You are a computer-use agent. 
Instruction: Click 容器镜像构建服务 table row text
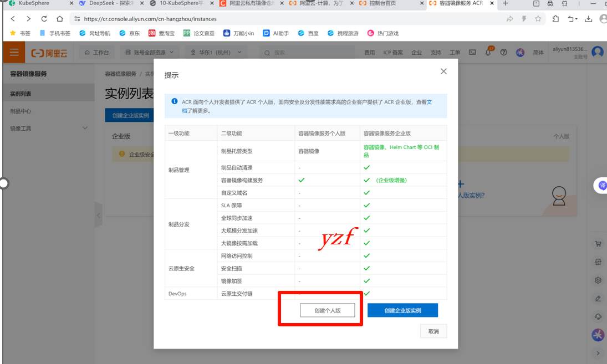click(242, 180)
